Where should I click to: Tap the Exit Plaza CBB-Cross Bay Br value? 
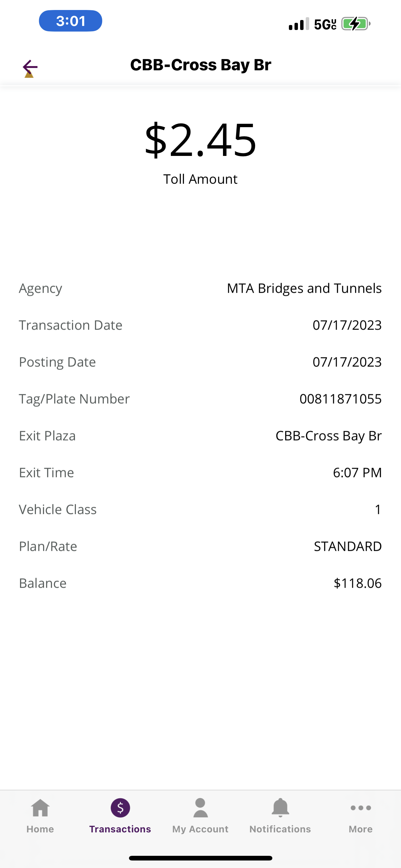coord(329,436)
